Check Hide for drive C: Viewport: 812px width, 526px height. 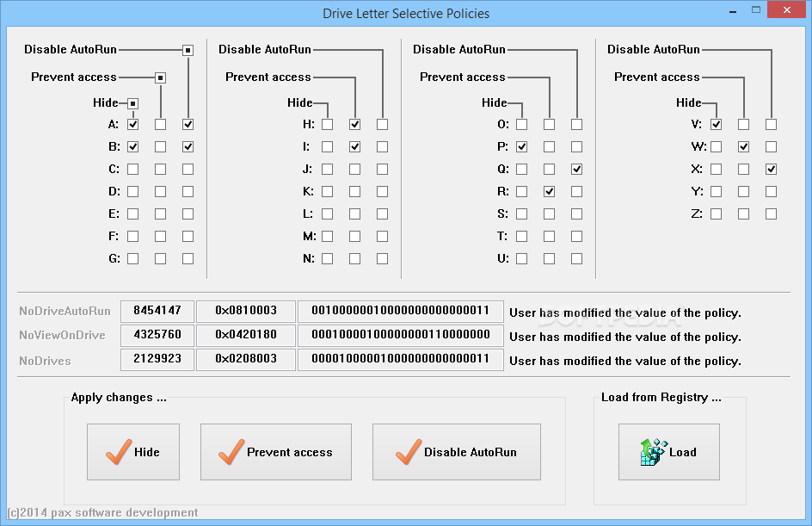(133, 169)
